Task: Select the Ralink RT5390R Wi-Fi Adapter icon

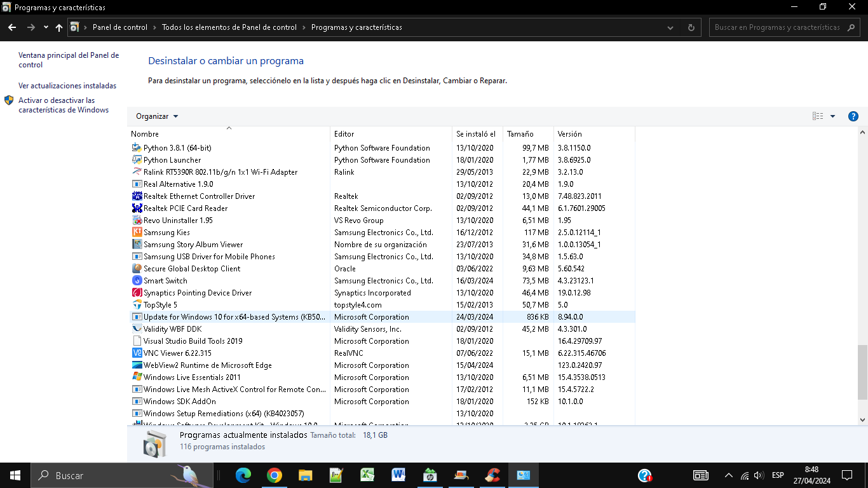Action: pyautogui.click(x=137, y=172)
